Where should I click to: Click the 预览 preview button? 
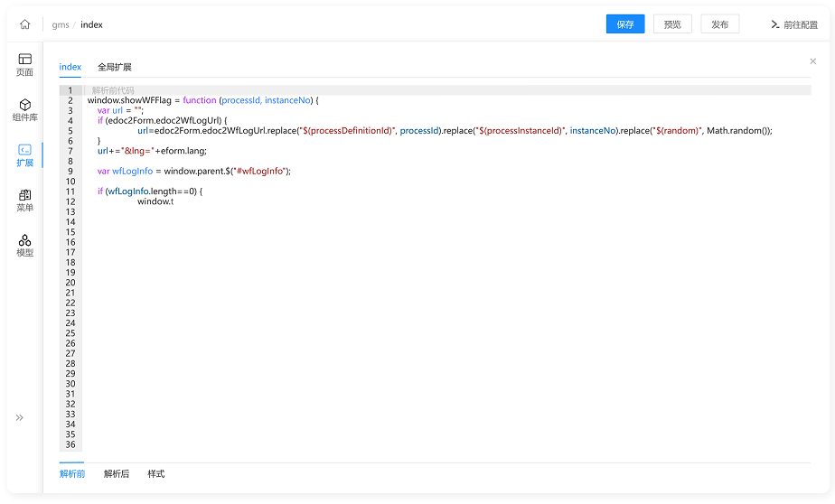coord(672,24)
